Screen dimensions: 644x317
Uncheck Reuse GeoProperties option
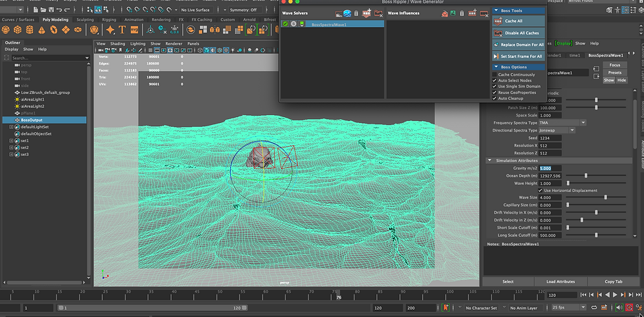click(x=495, y=92)
